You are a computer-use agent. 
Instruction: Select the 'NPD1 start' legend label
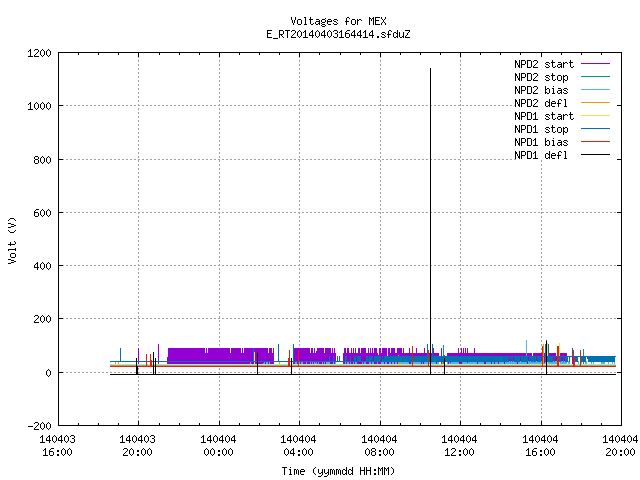pyautogui.click(x=544, y=116)
